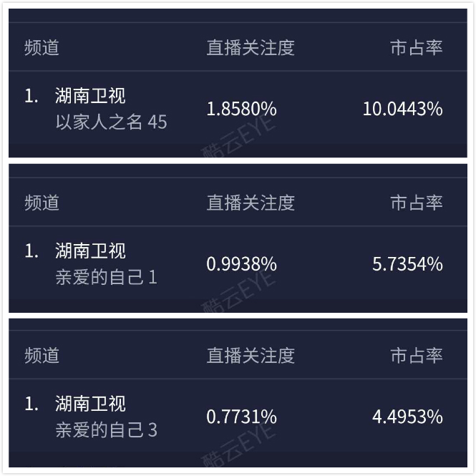
Task: Click the 1.8580% live attention value
Action: click(241, 109)
